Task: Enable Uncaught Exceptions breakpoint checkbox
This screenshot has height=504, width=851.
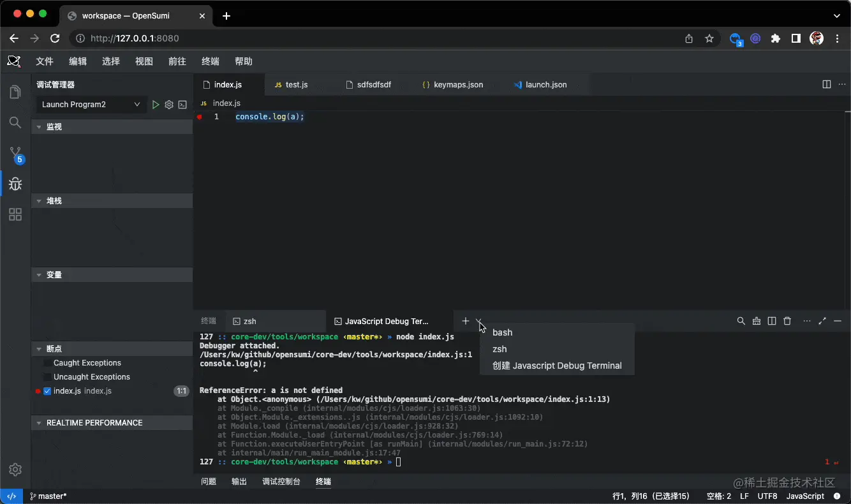Action: pyautogui.click(x=48, y=377)
